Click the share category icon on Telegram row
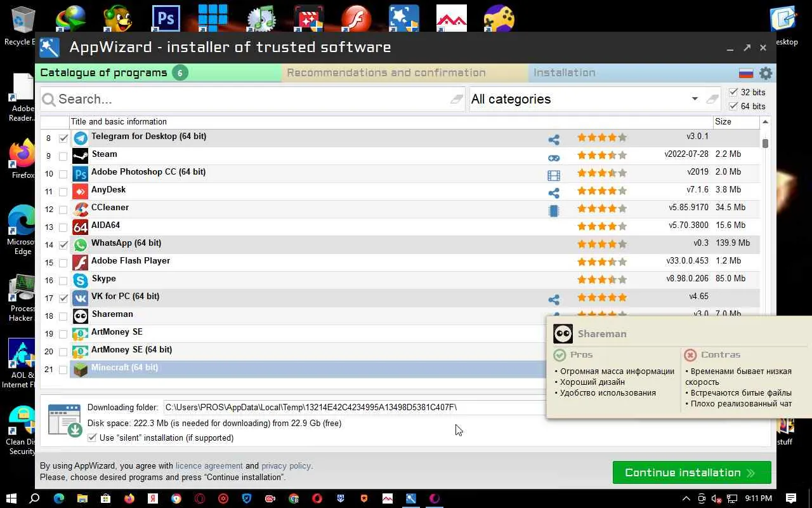The height and width of the screenshot is (508, 812). [554, 140]
